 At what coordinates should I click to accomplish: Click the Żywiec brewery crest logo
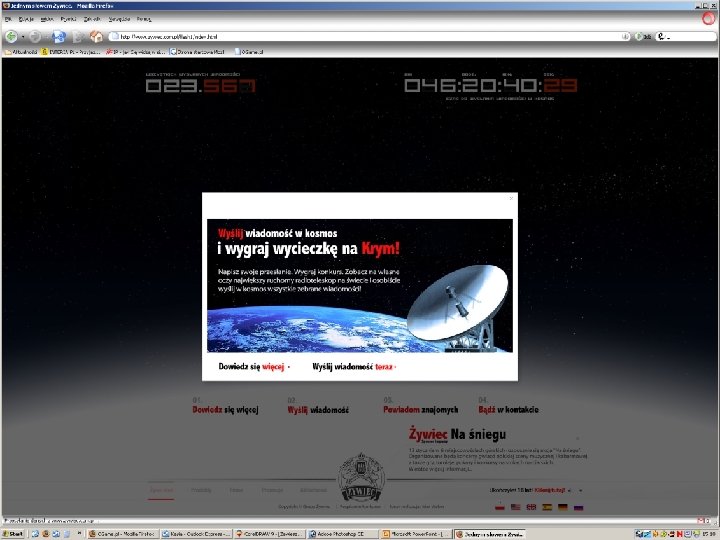(361, 478)
